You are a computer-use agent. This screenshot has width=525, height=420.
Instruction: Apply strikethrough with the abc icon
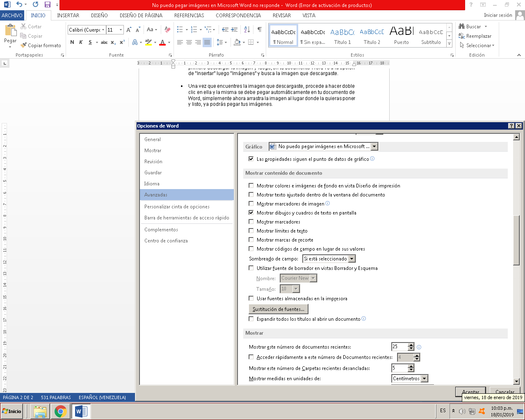coord(104,42)
